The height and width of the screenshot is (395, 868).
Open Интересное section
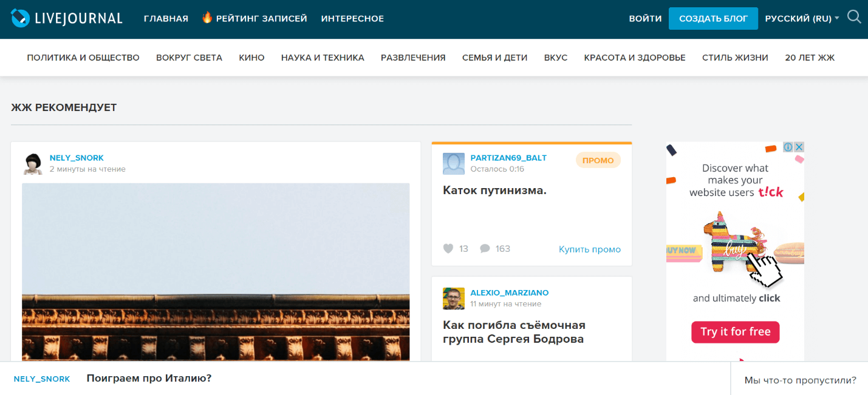click(352, 19)
